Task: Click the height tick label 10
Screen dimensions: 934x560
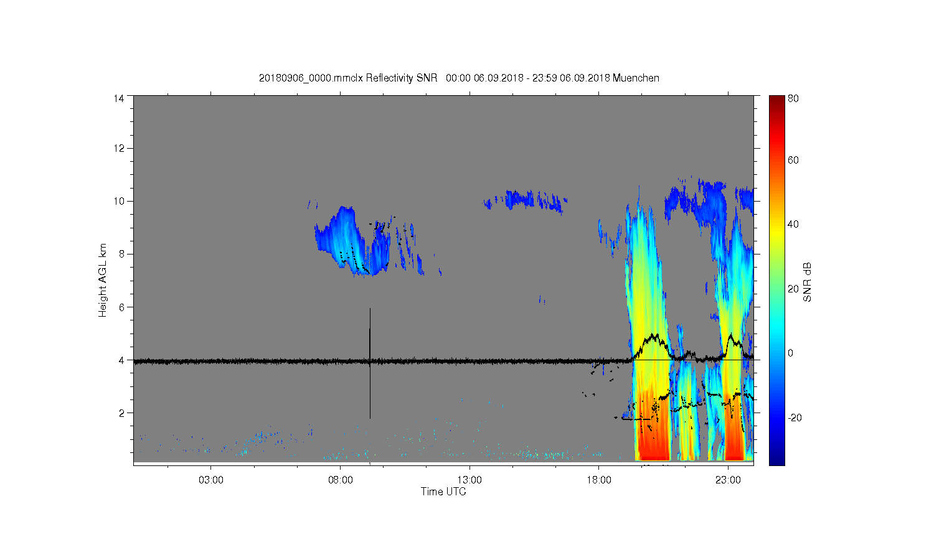Action: coord(119,201)
